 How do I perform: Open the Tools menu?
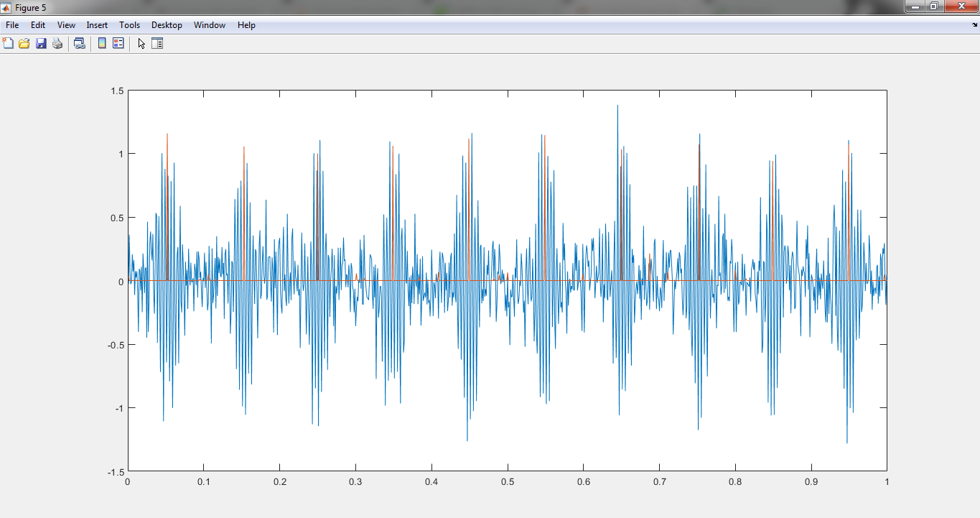130,25
